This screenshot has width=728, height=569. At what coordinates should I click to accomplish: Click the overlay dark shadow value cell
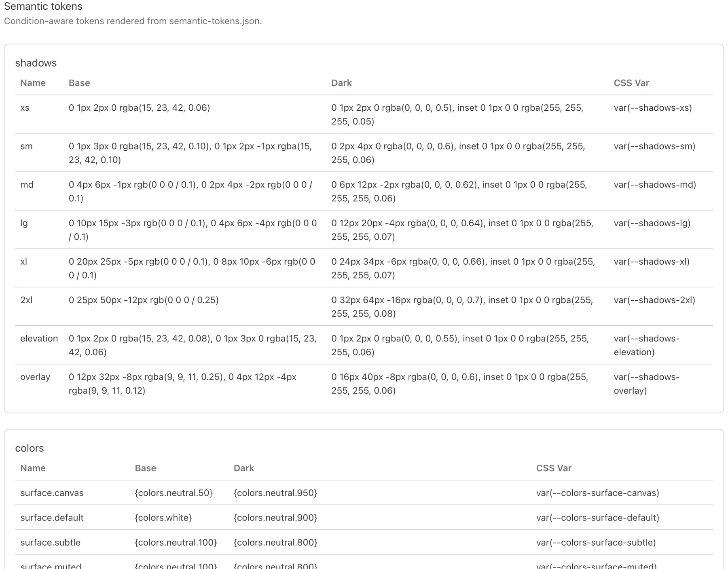pyautogui.click(x=460, y=384)
